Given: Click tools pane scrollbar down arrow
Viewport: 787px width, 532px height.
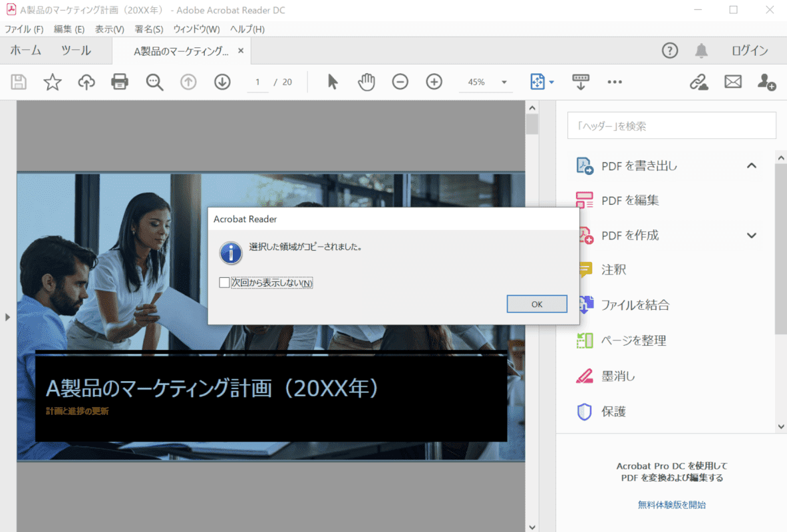Looking at the screenshot, I should point(780,427).
